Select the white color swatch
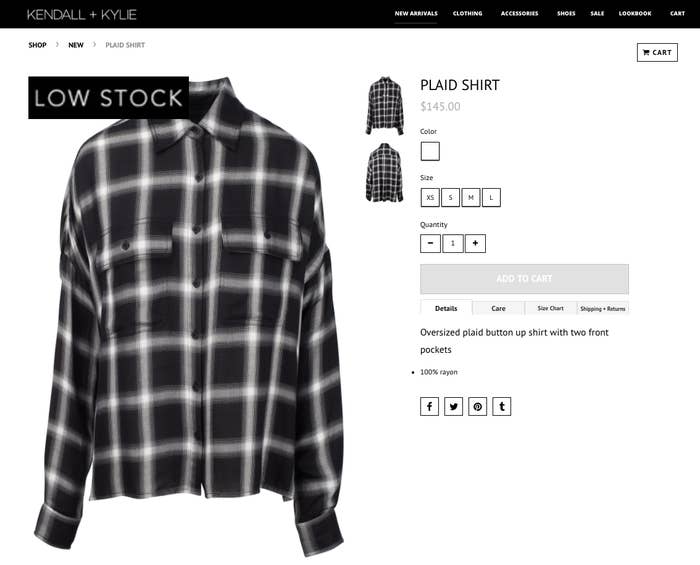 pyautogui.click(x=430, y=151)
